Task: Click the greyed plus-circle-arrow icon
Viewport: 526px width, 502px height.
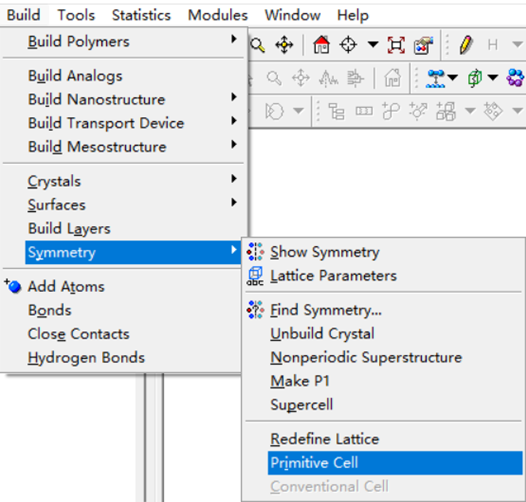Action: click(x=418, y=111)
